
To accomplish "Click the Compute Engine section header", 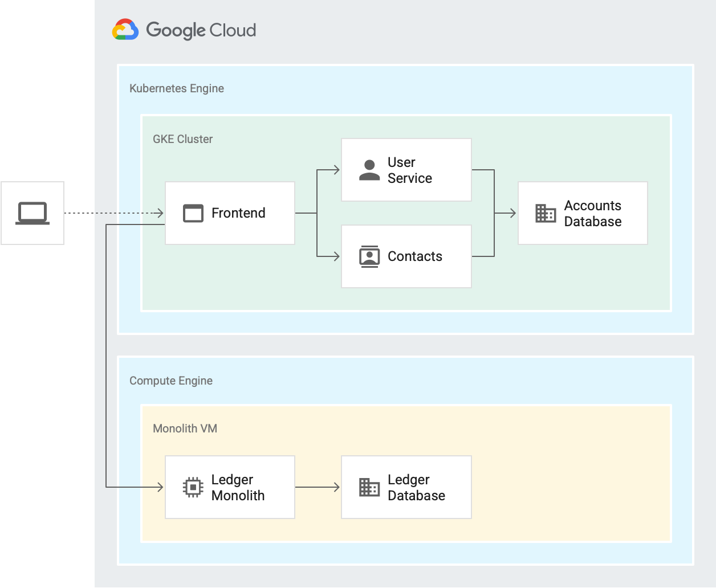I will (x=171, y=381).
